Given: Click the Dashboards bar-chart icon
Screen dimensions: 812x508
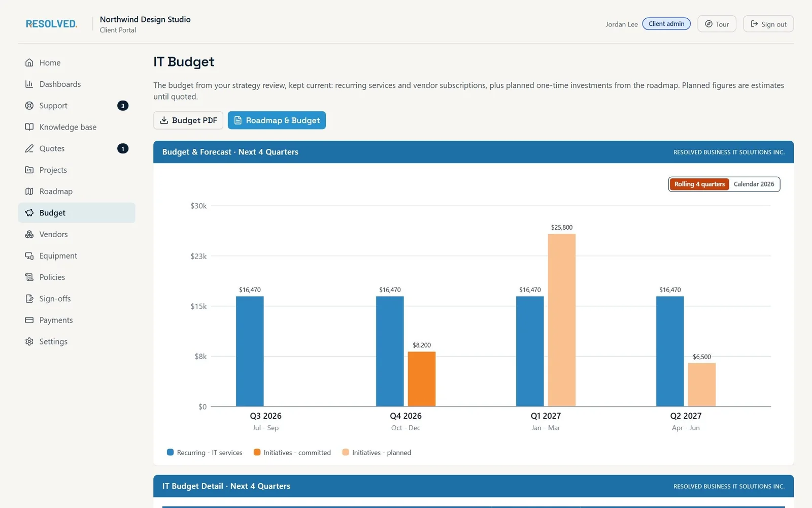Looking at the screenshot, I should point(29,84).
